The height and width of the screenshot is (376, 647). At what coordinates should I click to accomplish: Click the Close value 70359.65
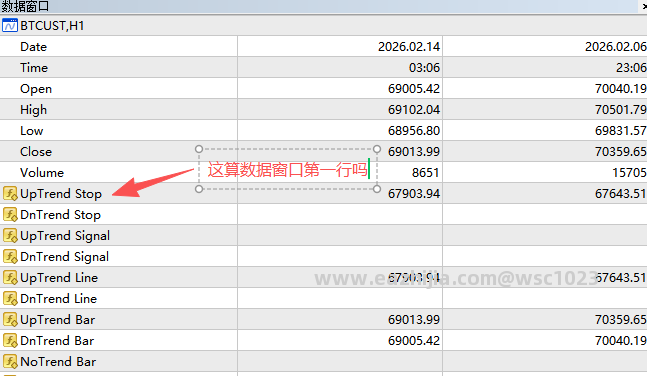click(x=621, y=151)
